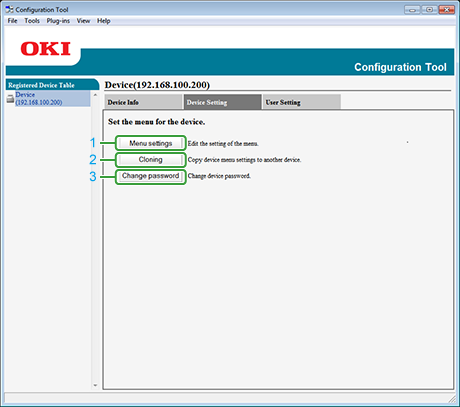Click the Menu settings button
Screen dimensions: 460x407
click(151, 143)
